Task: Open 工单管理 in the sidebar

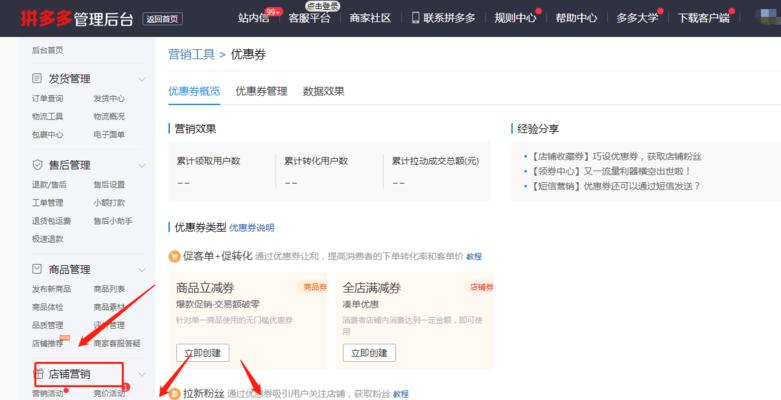Action: (48, 202)
